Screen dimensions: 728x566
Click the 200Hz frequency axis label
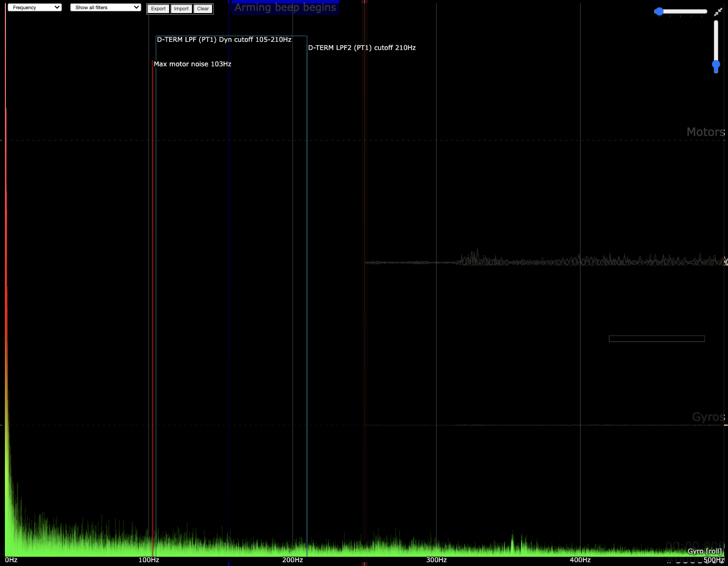(x=293, y=560)
